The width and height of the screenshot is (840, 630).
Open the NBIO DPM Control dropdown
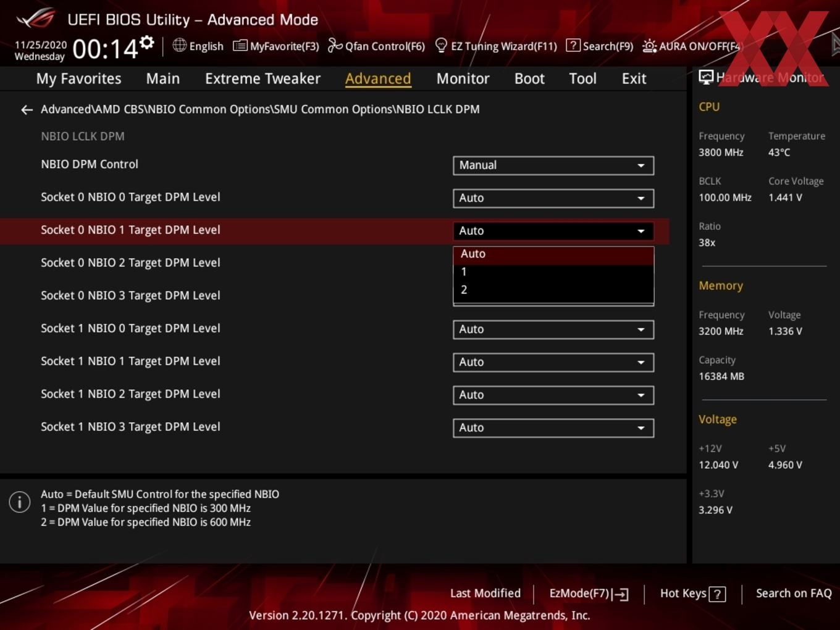tap(553, 166)
